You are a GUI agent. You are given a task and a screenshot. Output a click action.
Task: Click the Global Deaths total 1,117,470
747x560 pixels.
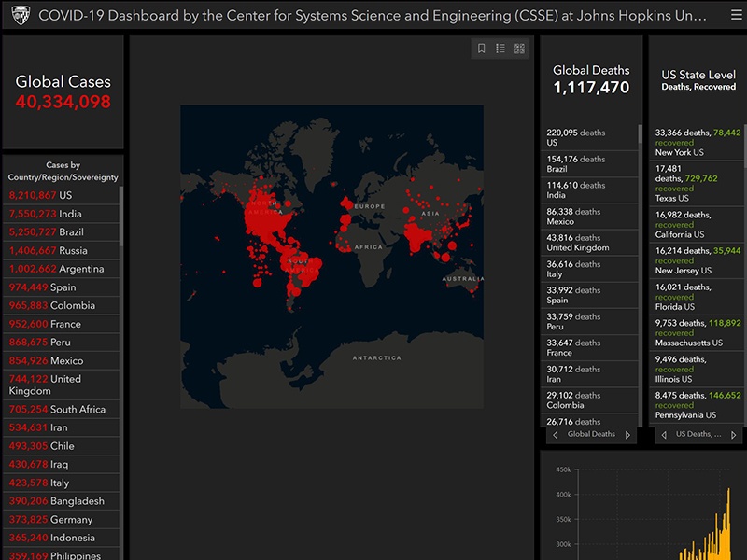591,88
